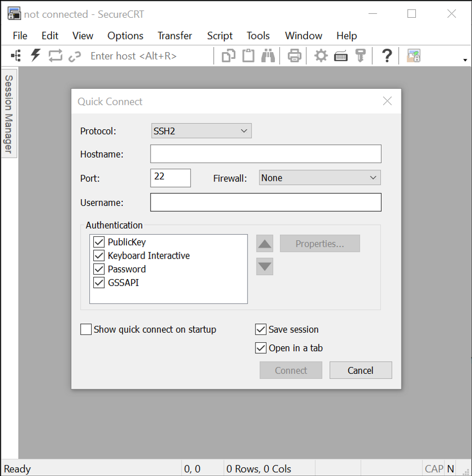Click the Paste clipboard icon
The width and height of the screenshot is (472, 476).
tap(248, 56)
